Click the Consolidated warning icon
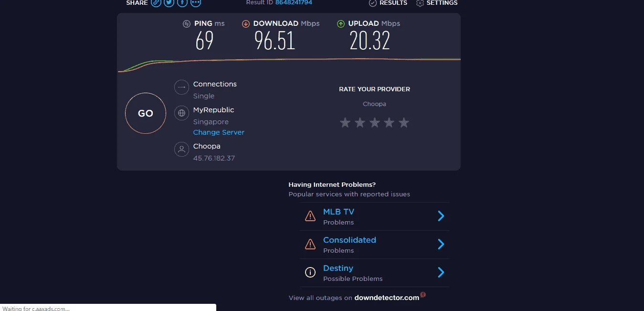The height and width of the screenshot is (311, 644). 310,244
